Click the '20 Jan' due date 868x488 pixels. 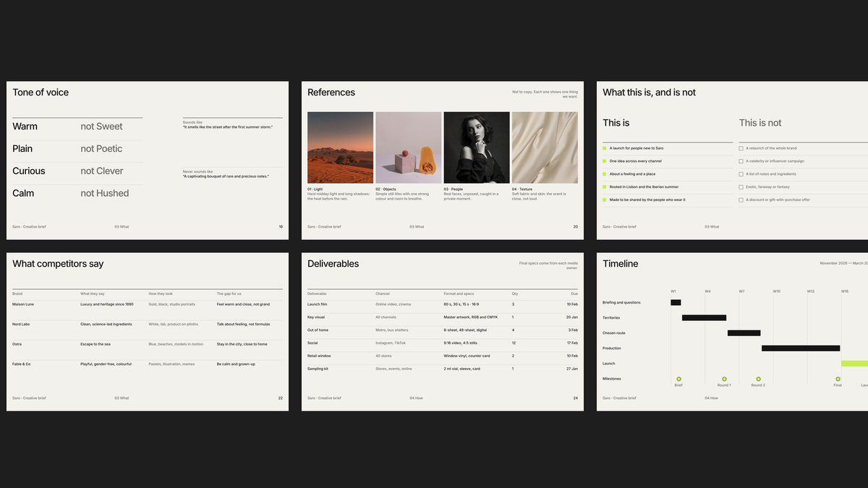point(572,317)
